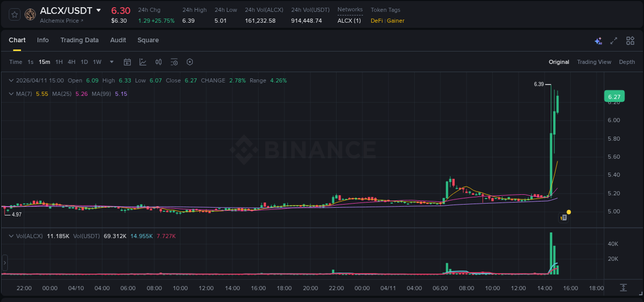Switch to the Chart tab

click(17, 40)
